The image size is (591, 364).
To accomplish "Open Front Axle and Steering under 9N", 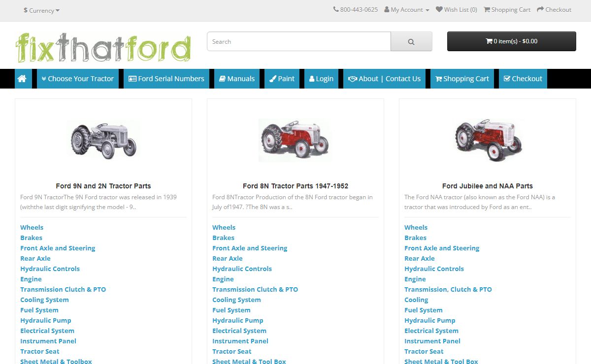I will (x=58, y=248).
